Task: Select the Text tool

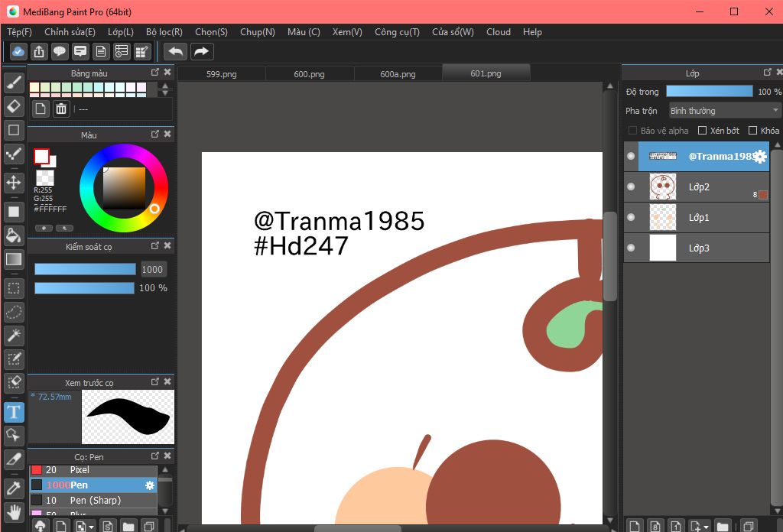Action: (x=14, y=412)
